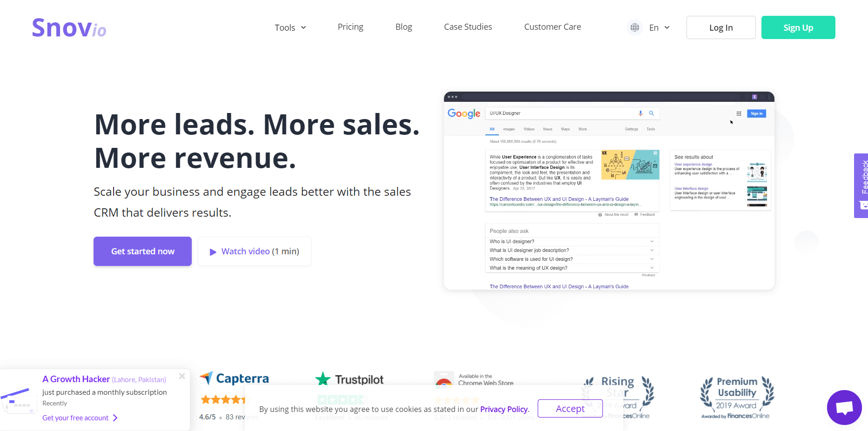Screen dimensions: 868x431
Task: Open the Privacy Policy link
Action: coord(504,409)
